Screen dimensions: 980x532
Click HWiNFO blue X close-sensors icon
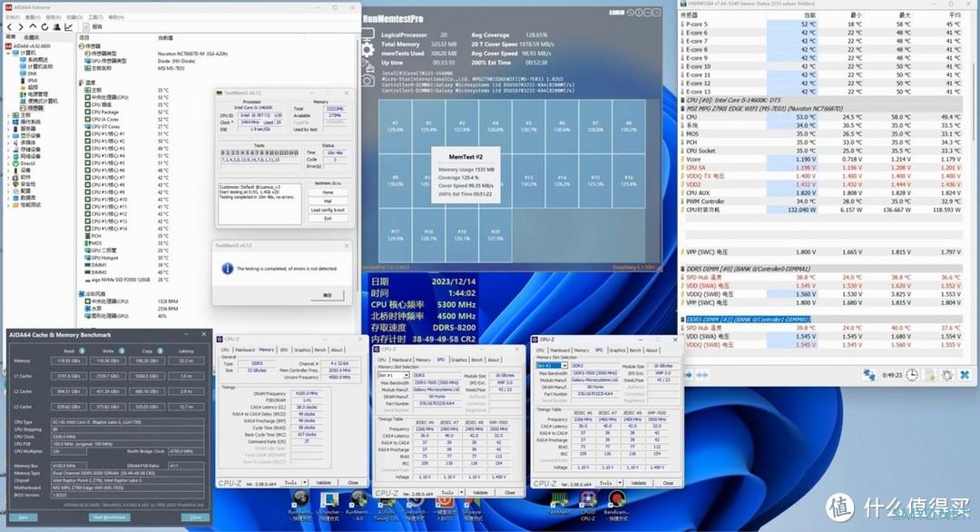click(x=965, y=374)
